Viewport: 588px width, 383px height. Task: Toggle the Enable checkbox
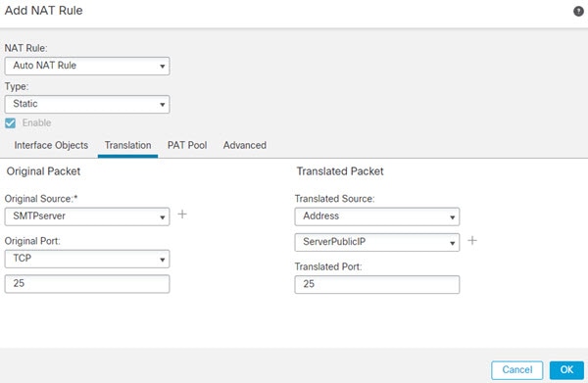10,122
